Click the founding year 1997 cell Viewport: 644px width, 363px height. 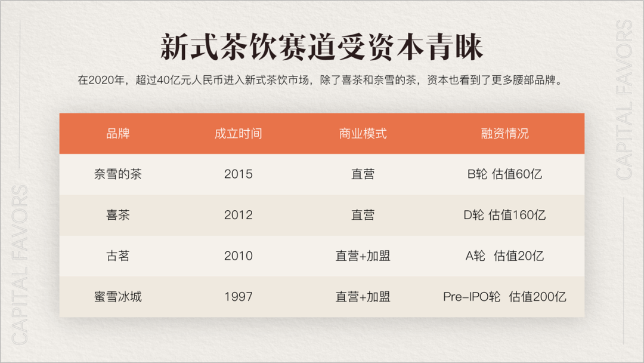[238, 296]
